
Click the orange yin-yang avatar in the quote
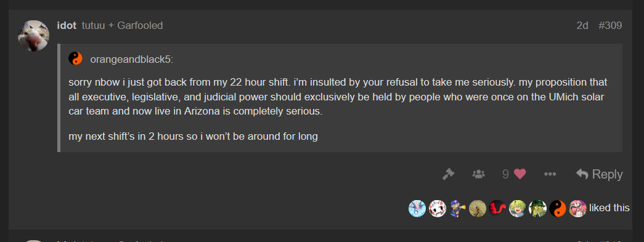[x=76, y=59]
